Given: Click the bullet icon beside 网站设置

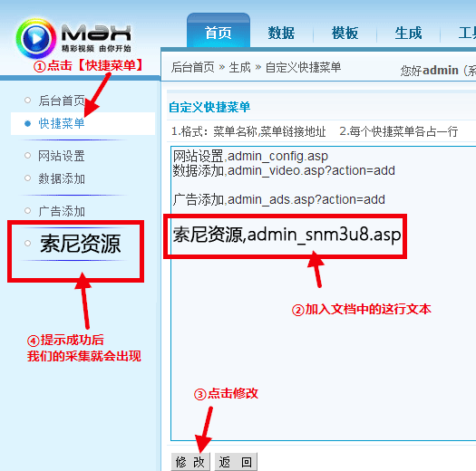Looking at the screenshot, I should click(x=27, y=156).
